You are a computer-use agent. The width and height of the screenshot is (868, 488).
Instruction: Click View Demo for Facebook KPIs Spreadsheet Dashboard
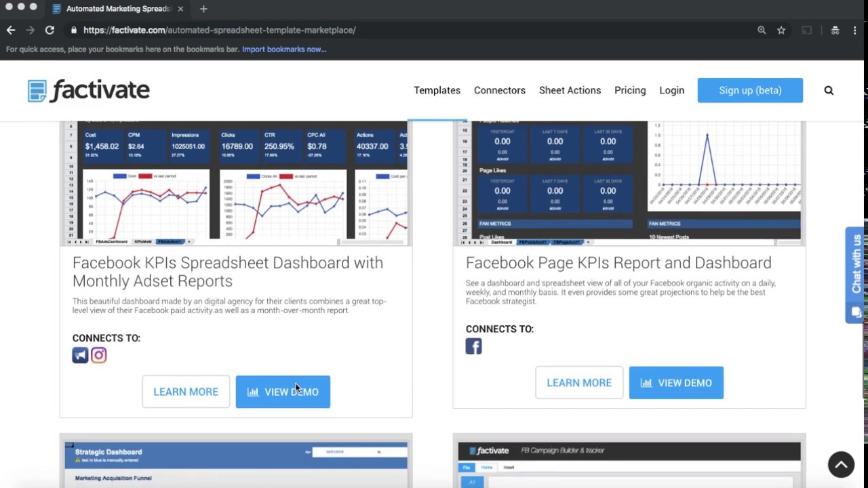coord(283,392)
